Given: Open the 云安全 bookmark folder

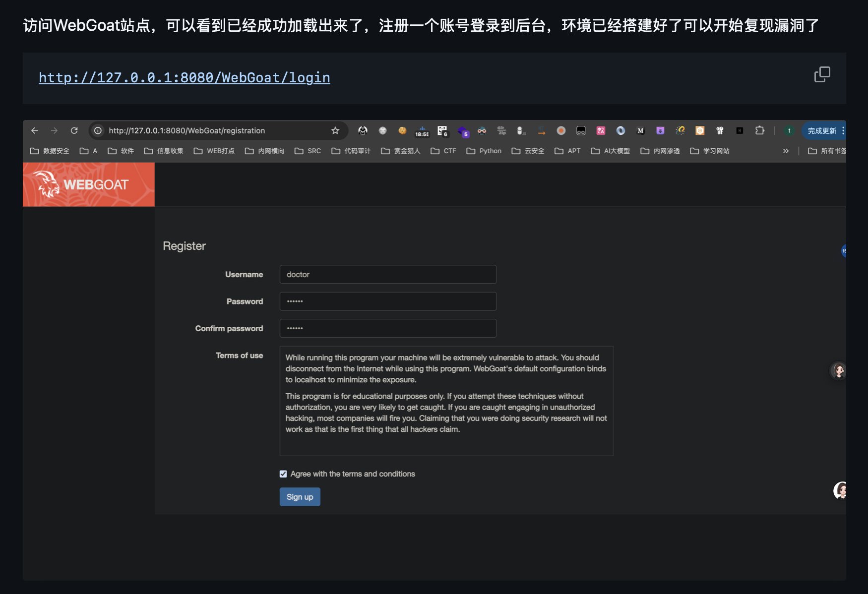Looking at the screenshot, I should coord(528,151).
